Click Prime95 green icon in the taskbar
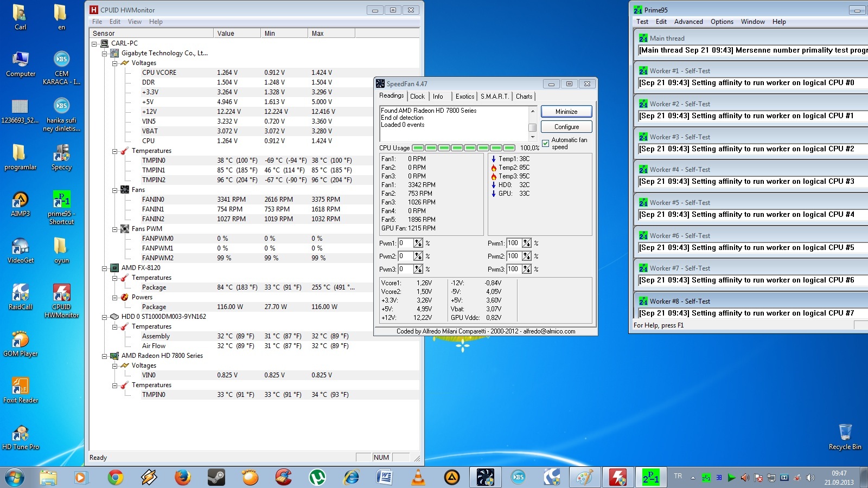 pos(650,477)
